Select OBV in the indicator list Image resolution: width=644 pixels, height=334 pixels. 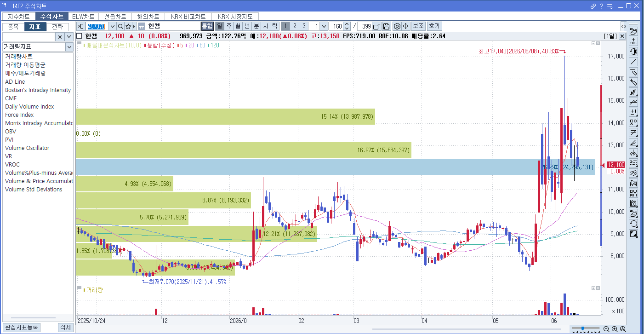coord(11,132)
